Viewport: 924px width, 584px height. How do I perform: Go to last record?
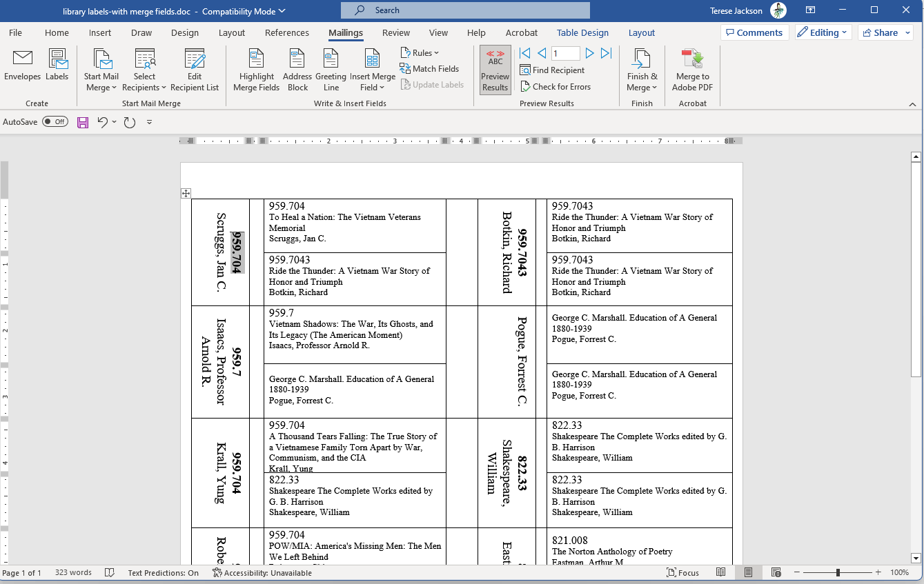pos(606,53)
